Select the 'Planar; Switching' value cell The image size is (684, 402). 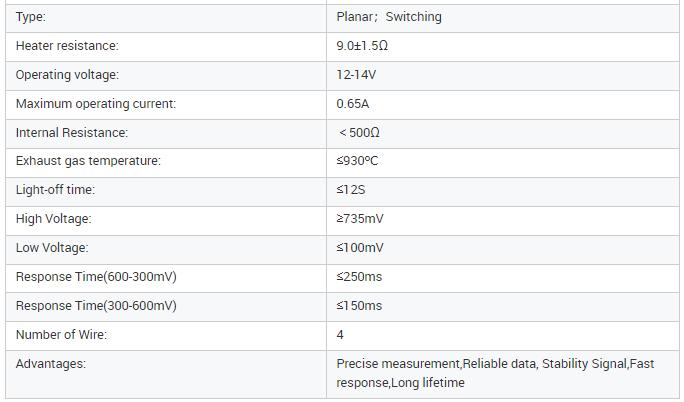pos(503,18)
